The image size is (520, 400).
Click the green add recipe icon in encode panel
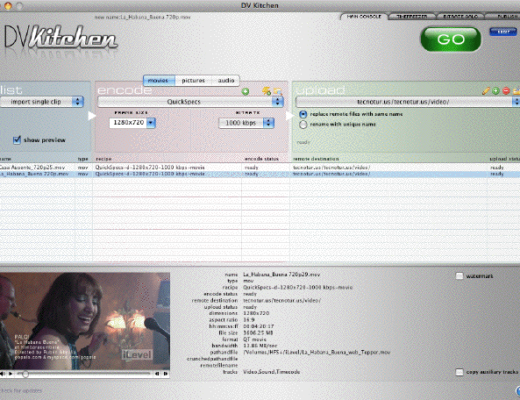[x=245, y=91]
